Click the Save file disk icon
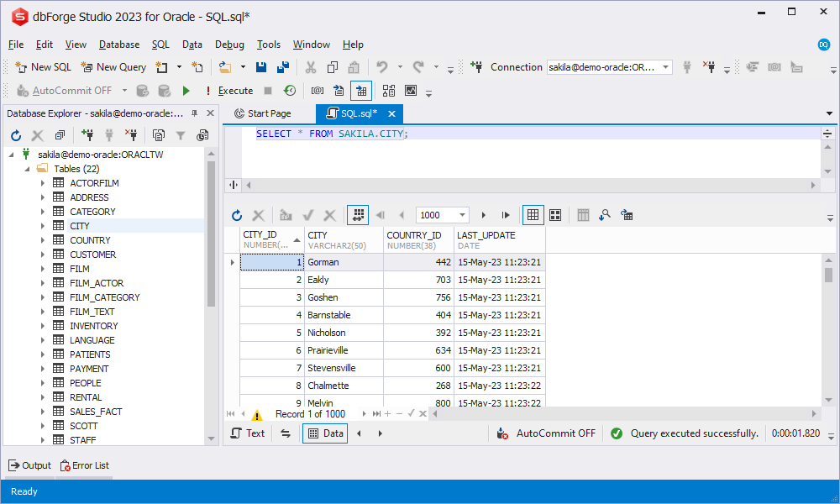 pyautogui.click(x=261, y=67)
